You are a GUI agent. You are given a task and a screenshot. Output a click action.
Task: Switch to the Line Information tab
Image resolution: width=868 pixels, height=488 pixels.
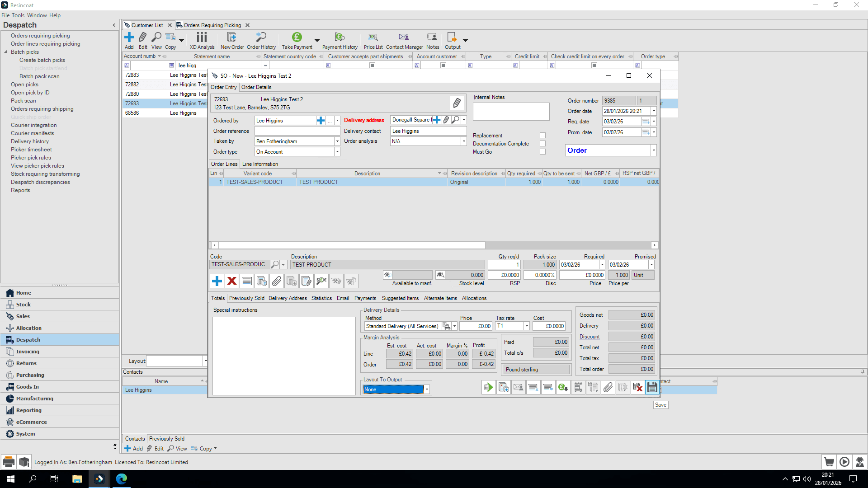tap(260, 164)
